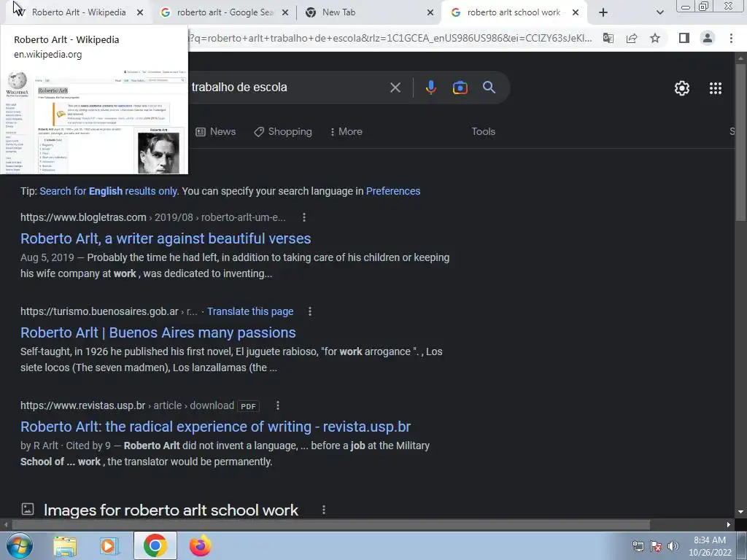Click the address bar URL

tap(390, 38)
